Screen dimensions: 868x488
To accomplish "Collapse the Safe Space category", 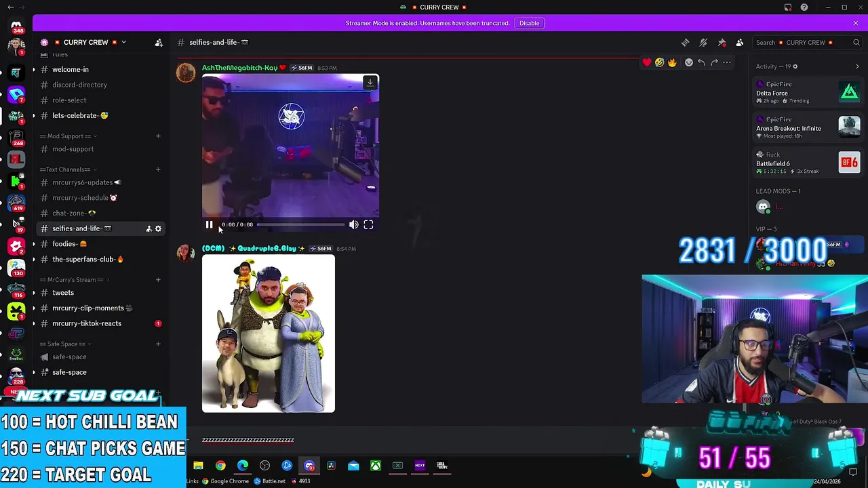I will click(66, 344).
